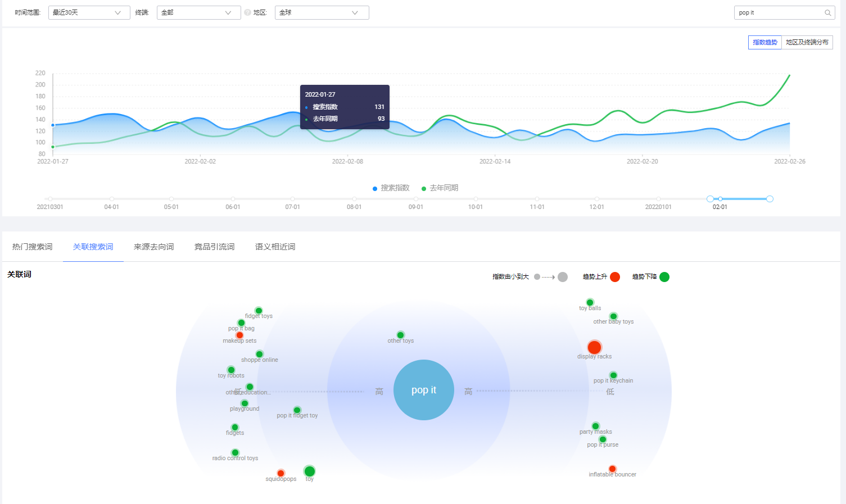Open the 竞品引流词 tab

214,247
